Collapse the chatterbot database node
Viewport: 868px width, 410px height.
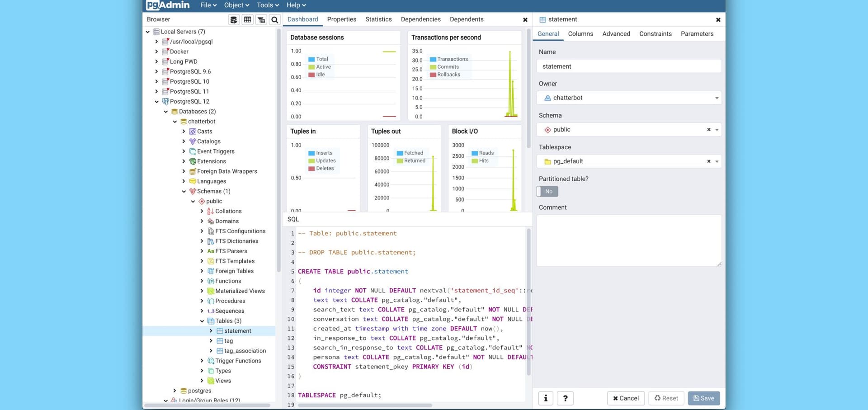coord(175,122)
